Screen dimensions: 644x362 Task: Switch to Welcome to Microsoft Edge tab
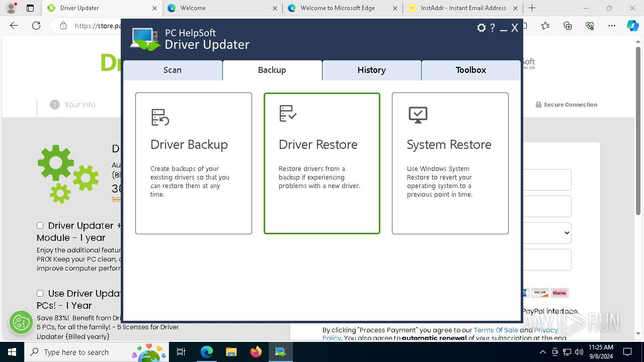pyautogui.click(x=342, y=8)
